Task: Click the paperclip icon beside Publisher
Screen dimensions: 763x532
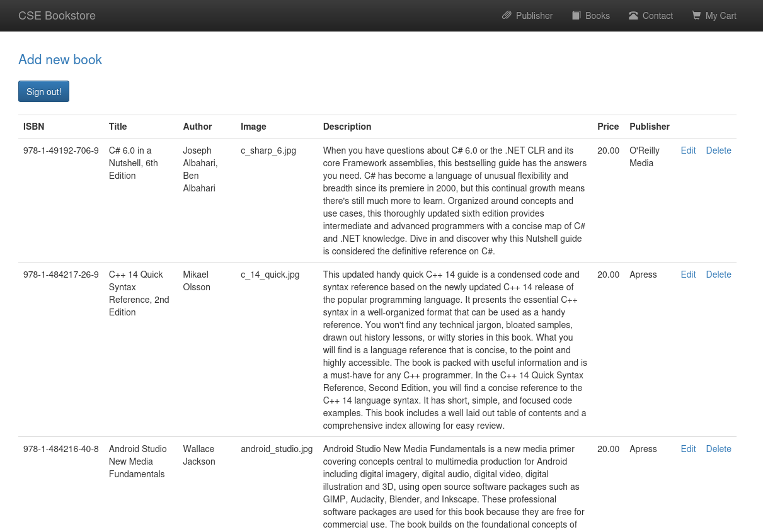Action: coord(507,16)
